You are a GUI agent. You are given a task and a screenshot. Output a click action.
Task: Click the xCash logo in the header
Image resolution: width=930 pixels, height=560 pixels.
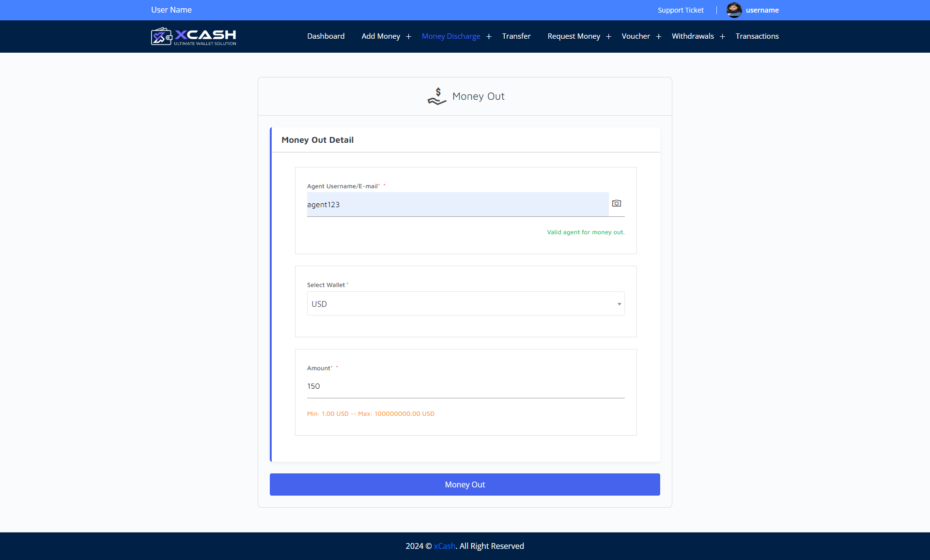coord(193,36)
